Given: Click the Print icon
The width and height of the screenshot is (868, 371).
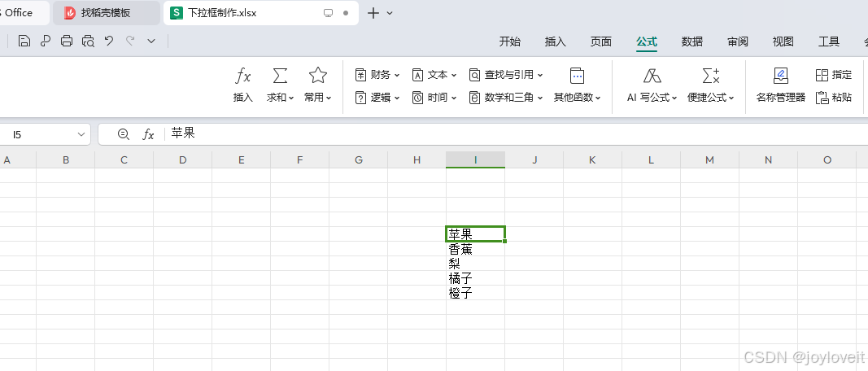Looking at the screenshot, I should point(67,41).
